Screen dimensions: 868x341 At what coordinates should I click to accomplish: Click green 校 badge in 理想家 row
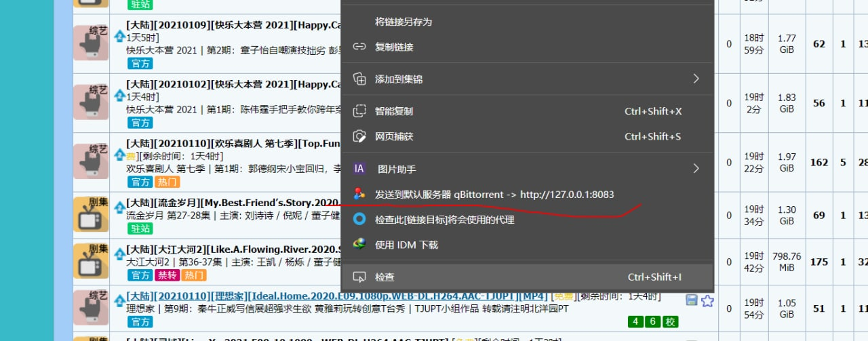coord(670,321)
